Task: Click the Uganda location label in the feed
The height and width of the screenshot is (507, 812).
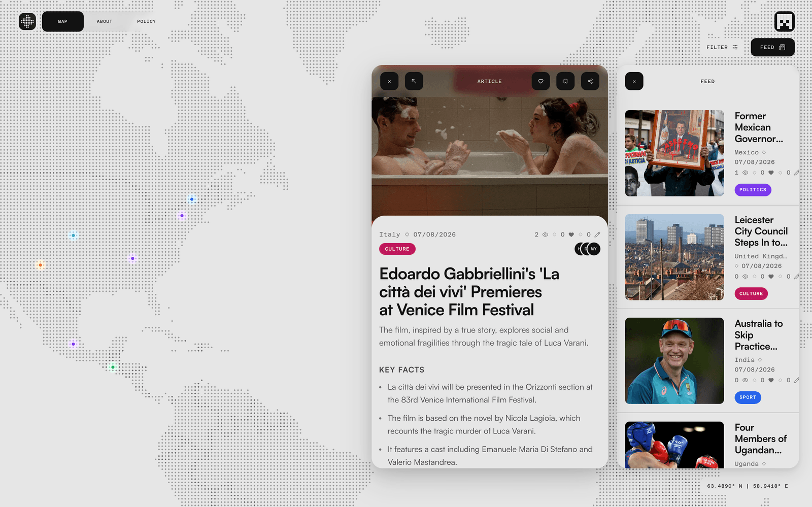Action: click(x=747, y=464)
